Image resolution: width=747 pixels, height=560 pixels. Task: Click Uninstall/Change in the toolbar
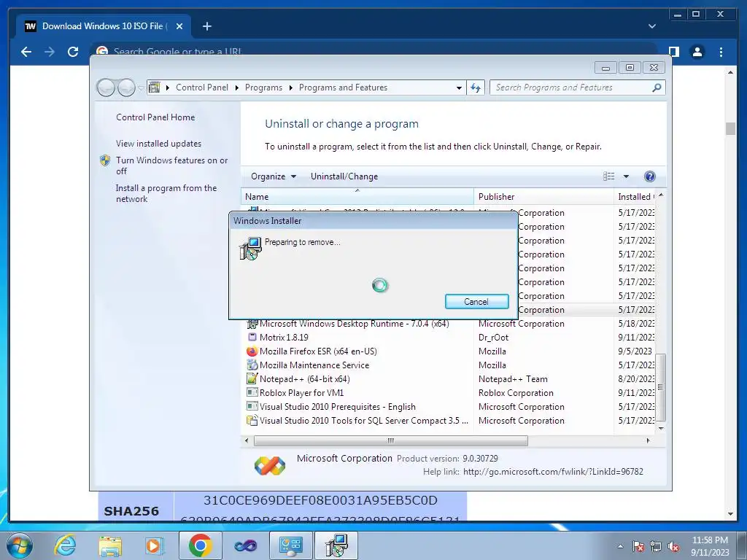pyautogui.click(x=344, y=176)
